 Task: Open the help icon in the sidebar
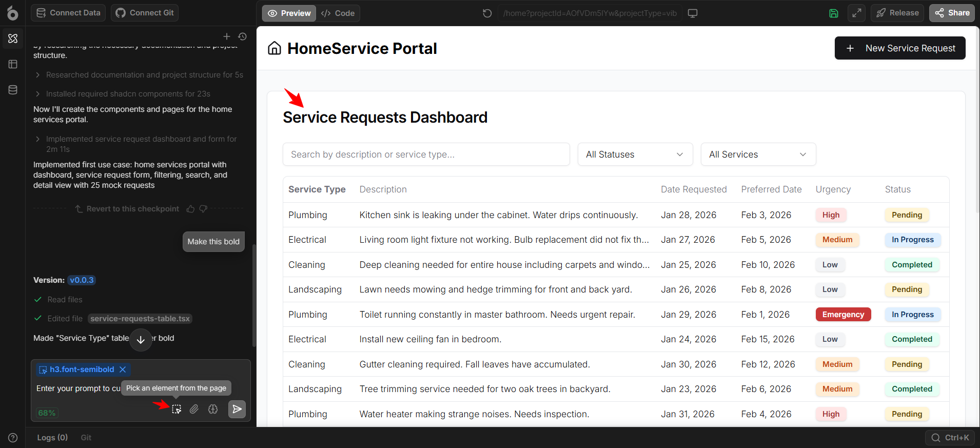[x=13, y=438]
